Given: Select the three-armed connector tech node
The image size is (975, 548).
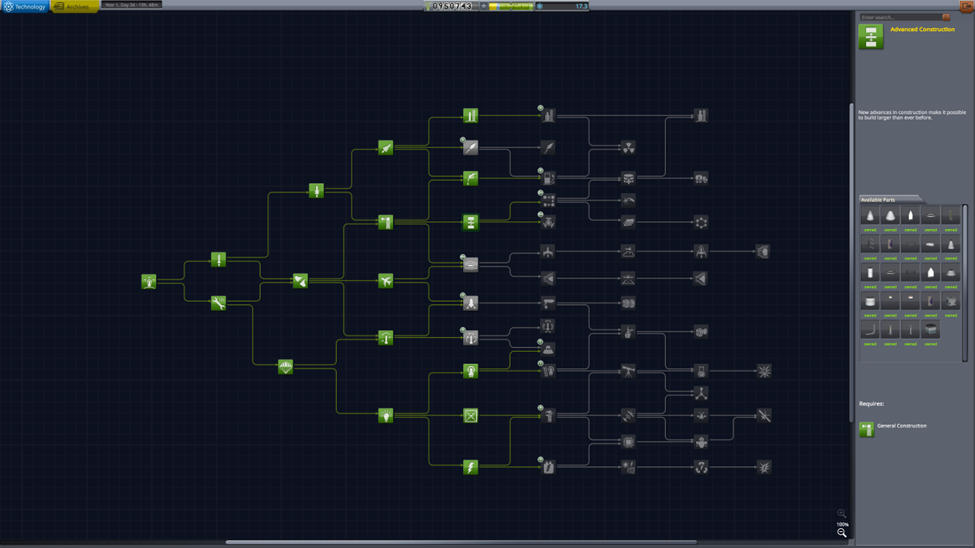Looking at the screenshot, I should [701, 393].
